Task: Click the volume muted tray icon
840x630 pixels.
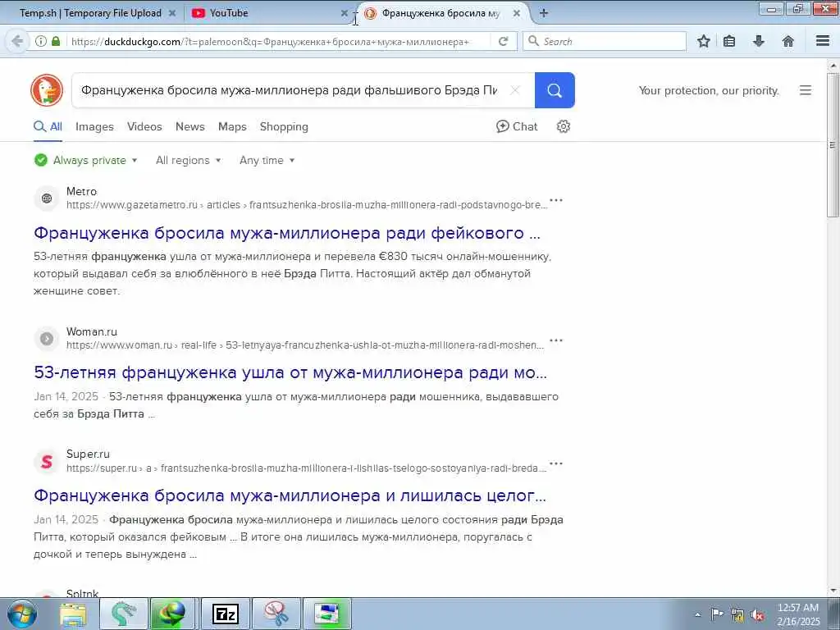Action: [757, 615]
